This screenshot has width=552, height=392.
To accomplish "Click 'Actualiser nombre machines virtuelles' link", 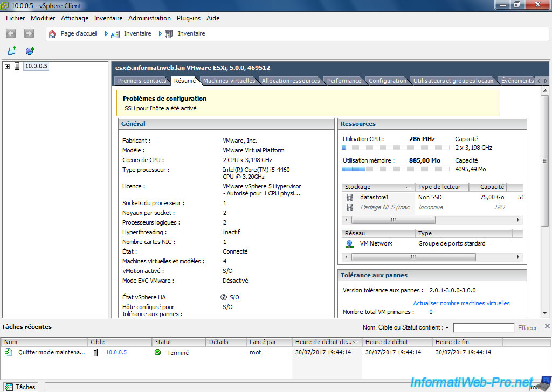I will [461, 303].
